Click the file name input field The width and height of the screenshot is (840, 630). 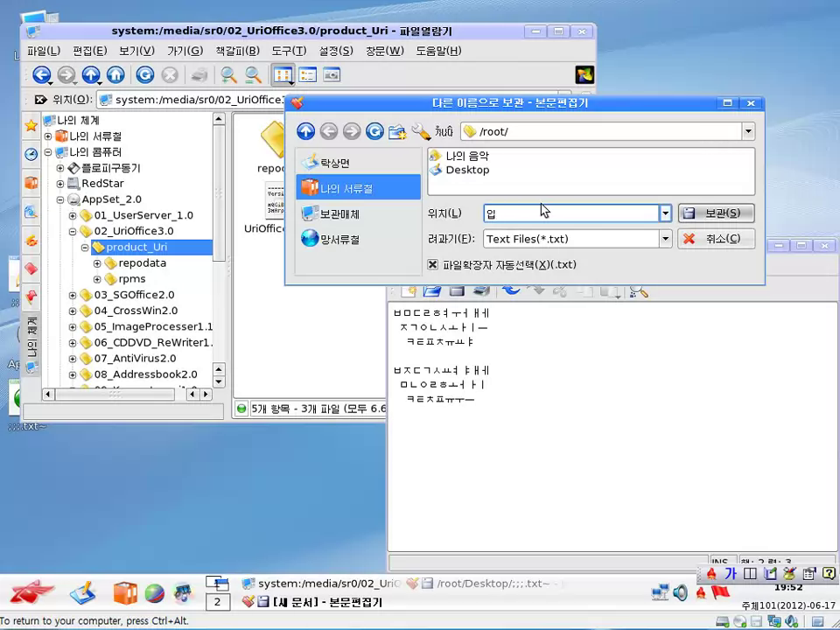point(570,213)
